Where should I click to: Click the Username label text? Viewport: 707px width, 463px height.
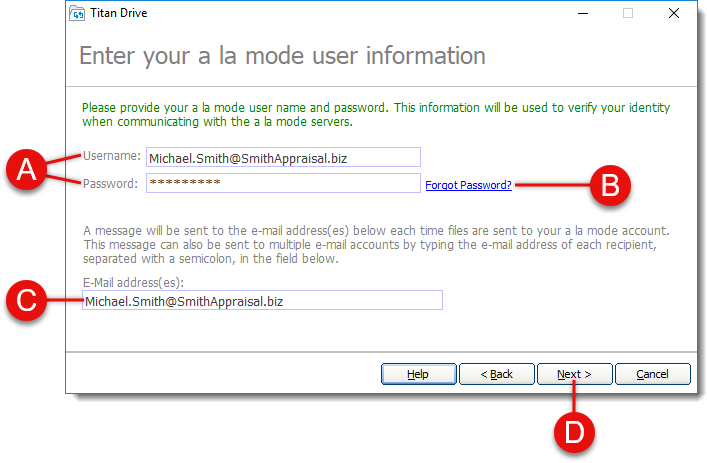110,157
